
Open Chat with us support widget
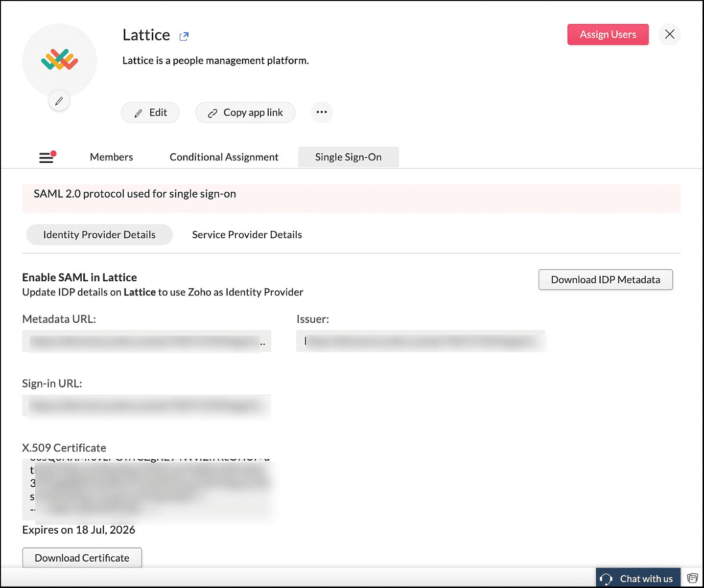pyautogui.click(x=638, y=578)
